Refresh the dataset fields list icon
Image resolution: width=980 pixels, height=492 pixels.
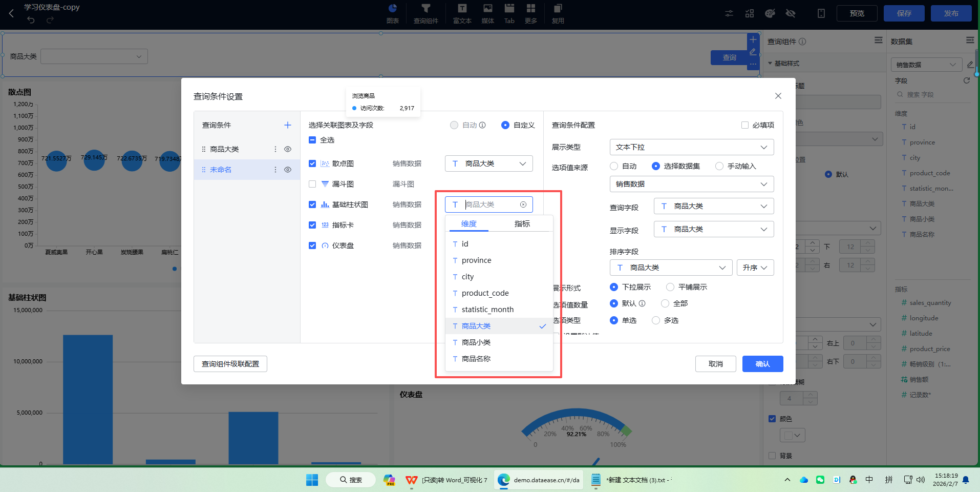966,80
